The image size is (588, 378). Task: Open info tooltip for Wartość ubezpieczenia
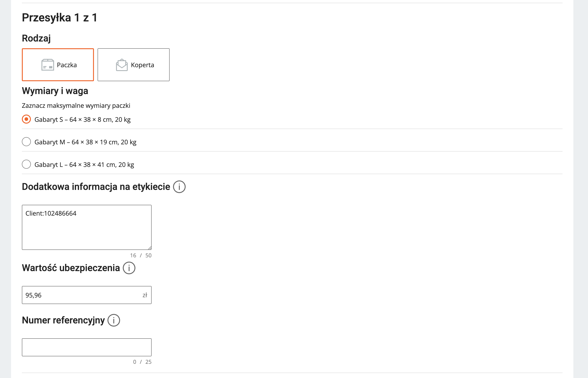coord(129,268)
